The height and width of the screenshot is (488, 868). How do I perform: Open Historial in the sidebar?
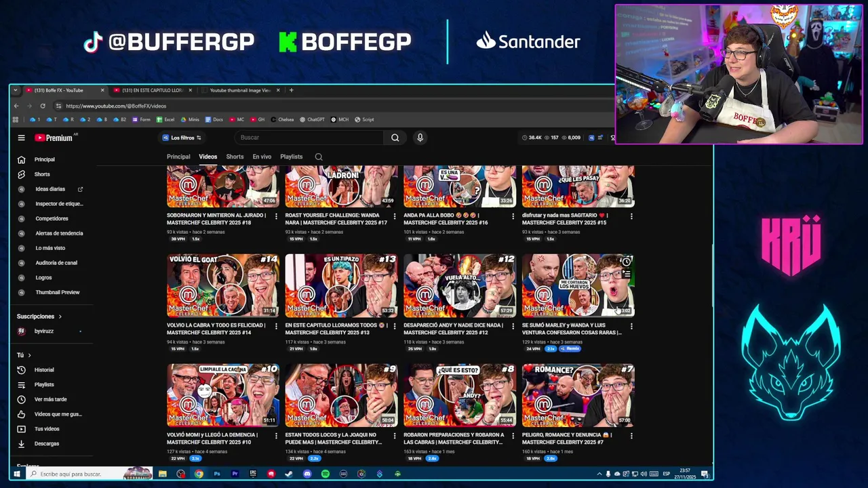44,370
